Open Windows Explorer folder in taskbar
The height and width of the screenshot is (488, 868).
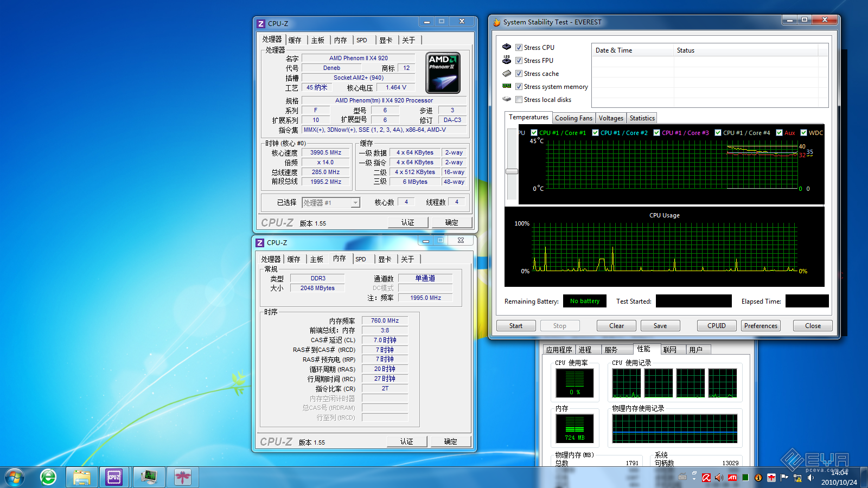pyautogui.click(x=81, y=477)
